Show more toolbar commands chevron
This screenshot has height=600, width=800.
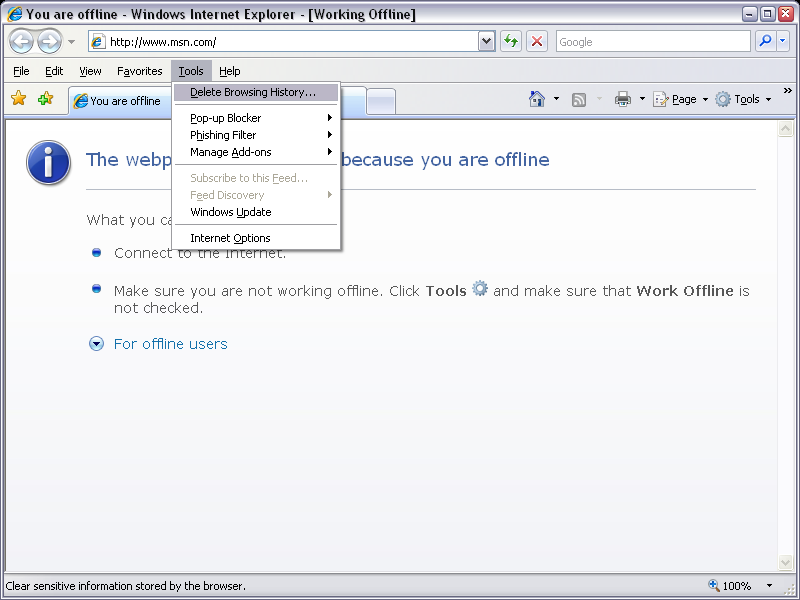point(788,91)
